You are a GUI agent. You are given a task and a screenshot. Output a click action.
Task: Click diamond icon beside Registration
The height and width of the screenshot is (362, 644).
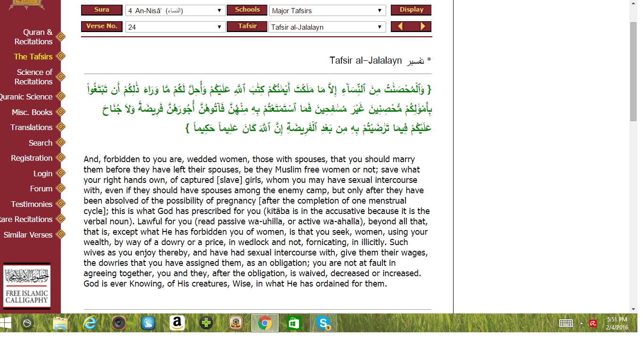60,158
